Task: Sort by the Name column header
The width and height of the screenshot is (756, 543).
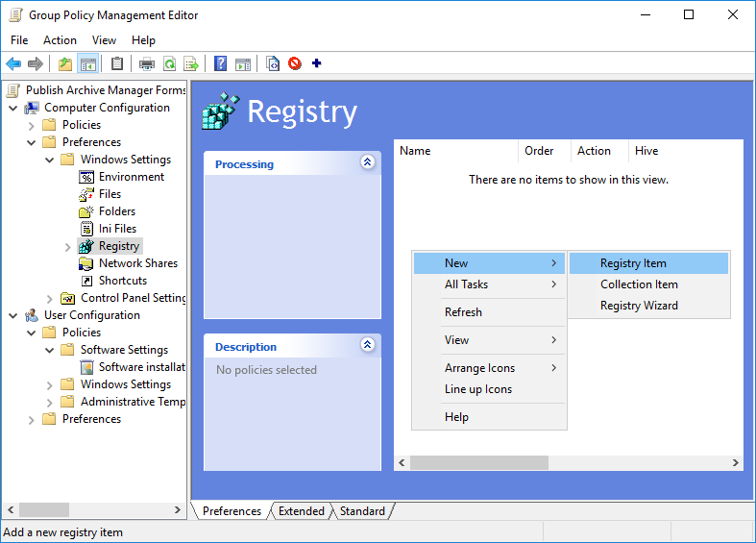Action: click(456, 151)
